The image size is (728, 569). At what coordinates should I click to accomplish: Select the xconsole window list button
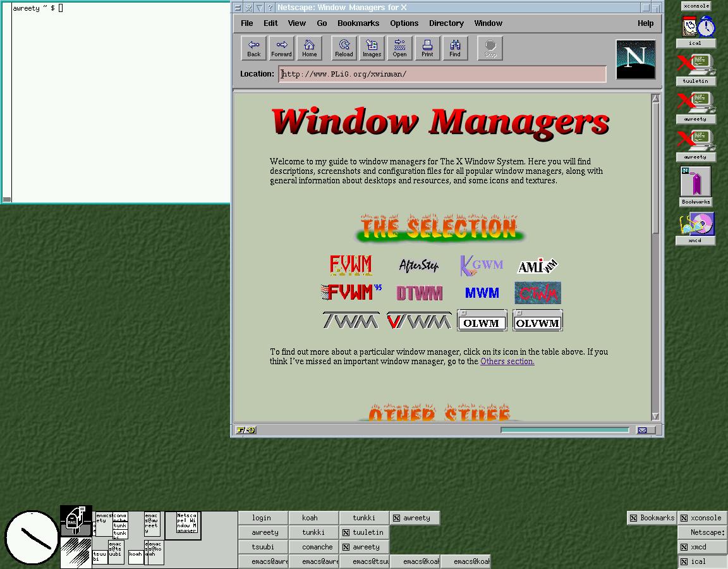click(702, 518)
